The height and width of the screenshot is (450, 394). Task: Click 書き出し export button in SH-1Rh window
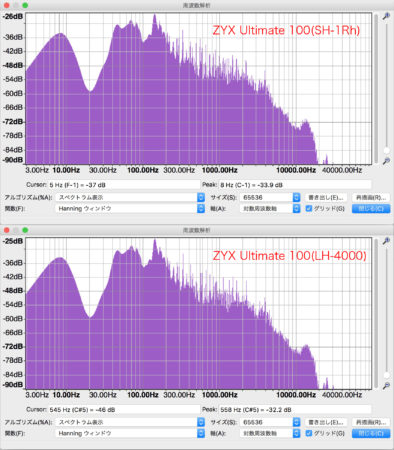(x=326, y=197)
